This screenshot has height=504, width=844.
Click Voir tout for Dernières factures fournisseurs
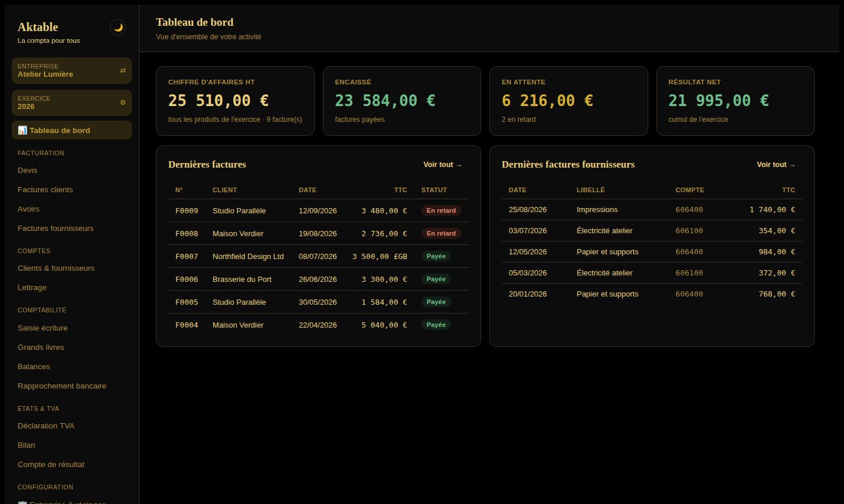(776, 165)
